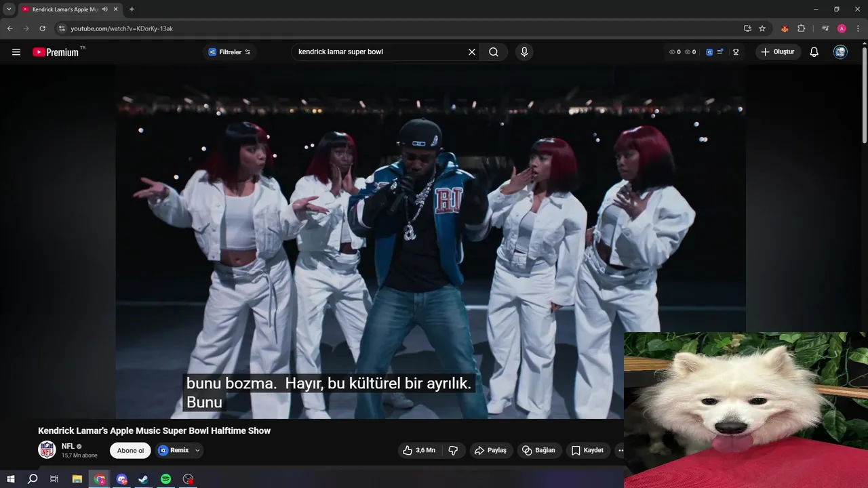Run search with the magnifier button

pyautogui.click(x=494, y=52)
